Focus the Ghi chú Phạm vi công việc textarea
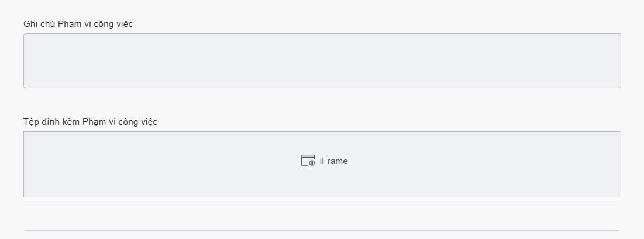 [x=322, y=61]
